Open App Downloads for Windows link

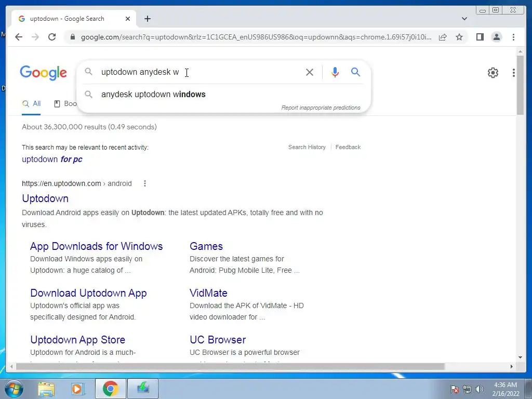[x=96, y=246]
